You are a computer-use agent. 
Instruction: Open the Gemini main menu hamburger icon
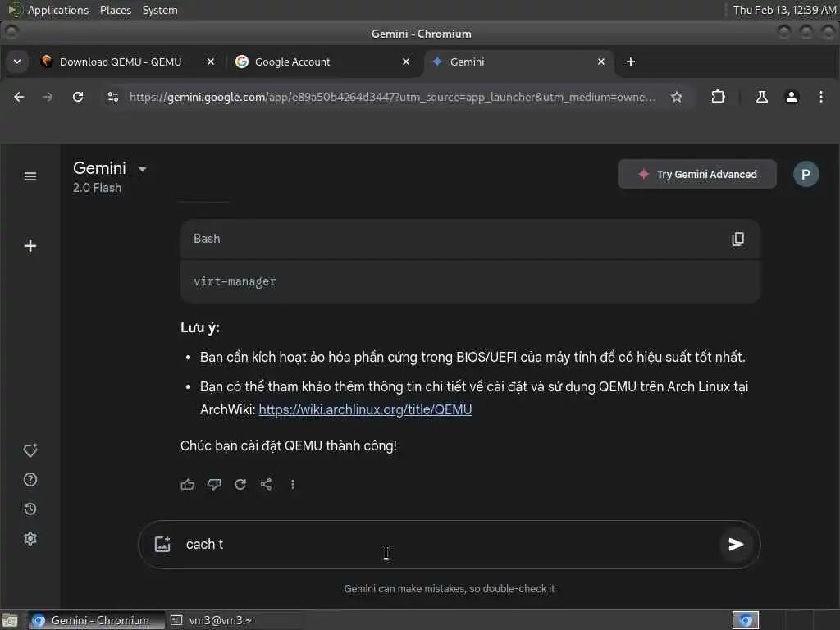30,176
